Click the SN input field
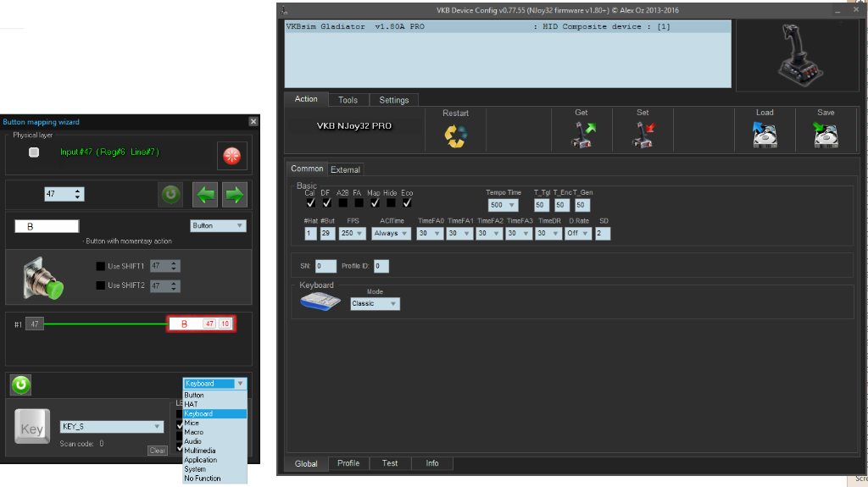868x487 pixels. 325,266
